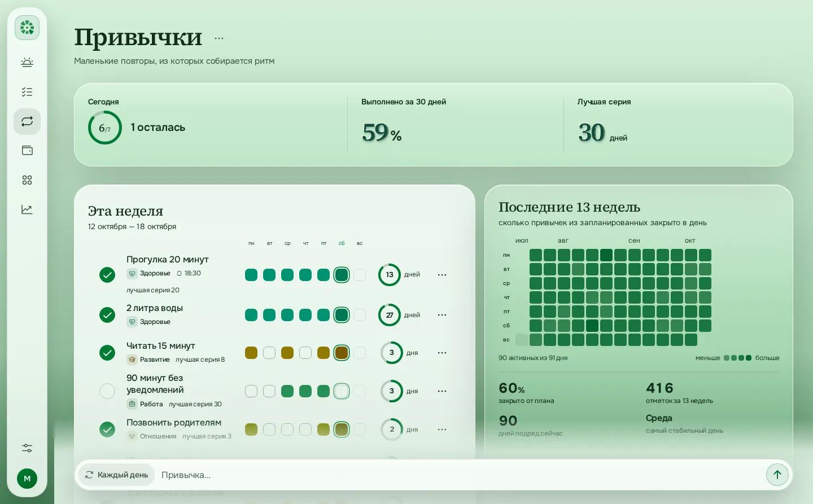Toggle Monday cell for 90 минут без уведомлений
Viewport: 813px width, 504px height.
(x=251, y=391)
